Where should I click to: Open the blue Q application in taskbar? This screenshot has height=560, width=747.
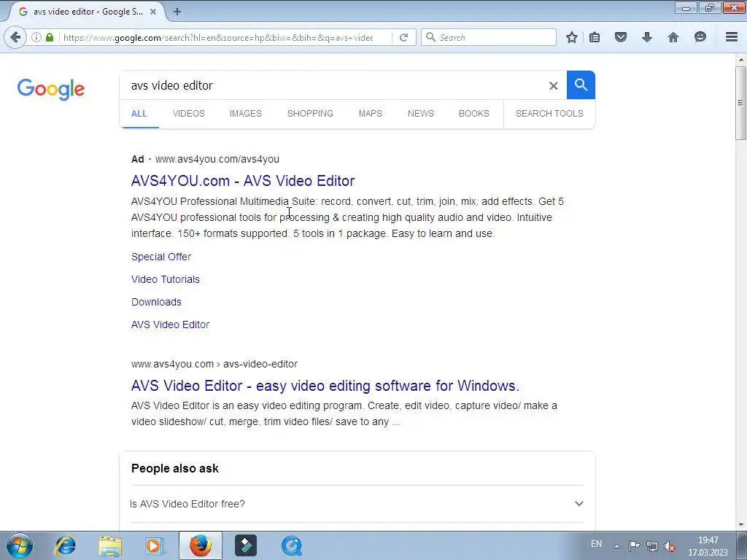pos(291,545)
